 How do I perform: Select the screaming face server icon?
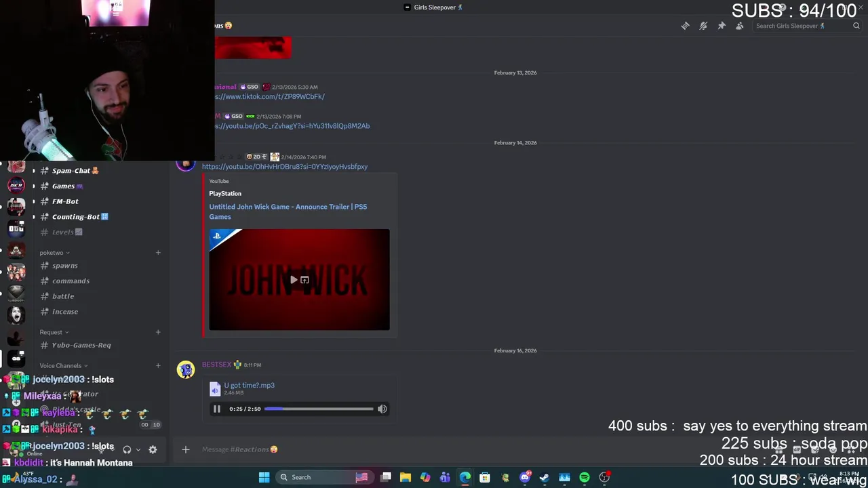tap(16, 315)
